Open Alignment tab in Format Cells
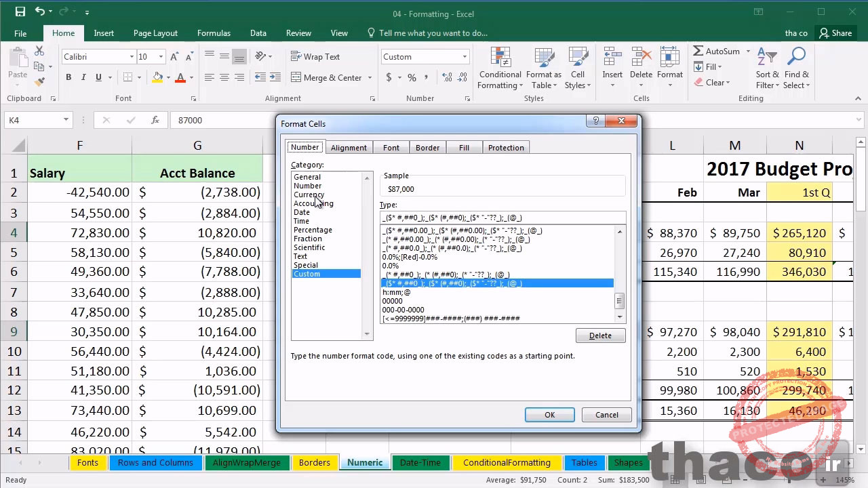The width and height of the screenshot is (868, 488). coord(349,148)
